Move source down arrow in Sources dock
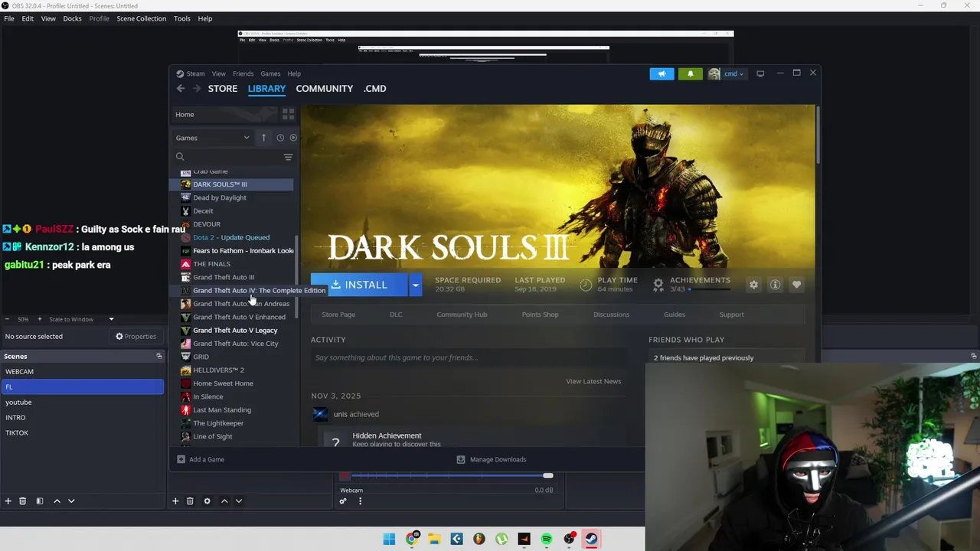This screenshot has height=551, width=980. tap(239, 501)
